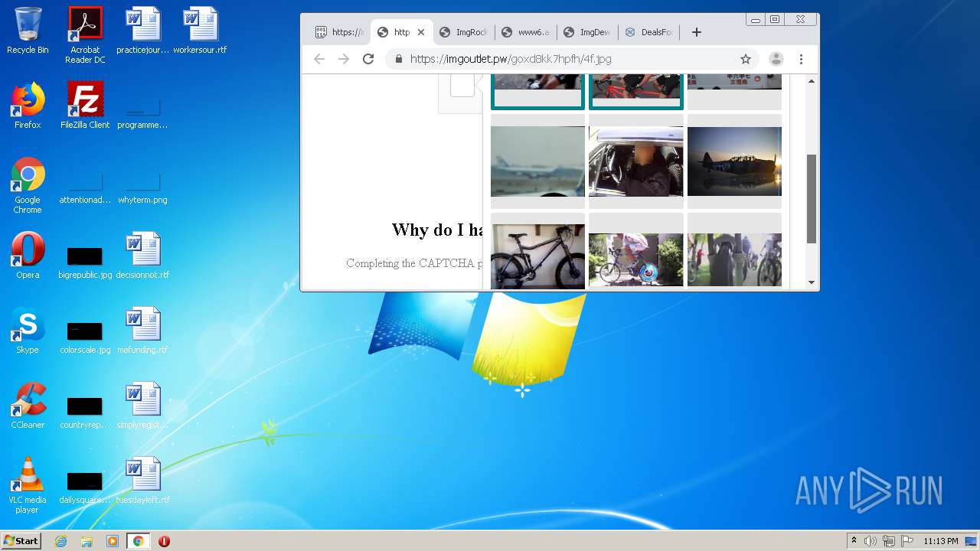Viewport: 980px width, 551px height.
Task: Bookmark this page with the star
Action: point(745,59)
